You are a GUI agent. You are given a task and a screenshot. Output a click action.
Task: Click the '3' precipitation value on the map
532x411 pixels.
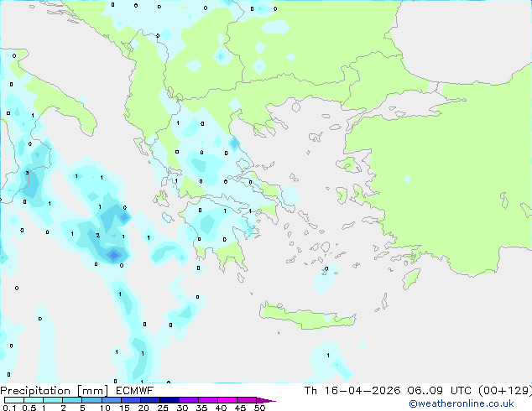point(27,173)
